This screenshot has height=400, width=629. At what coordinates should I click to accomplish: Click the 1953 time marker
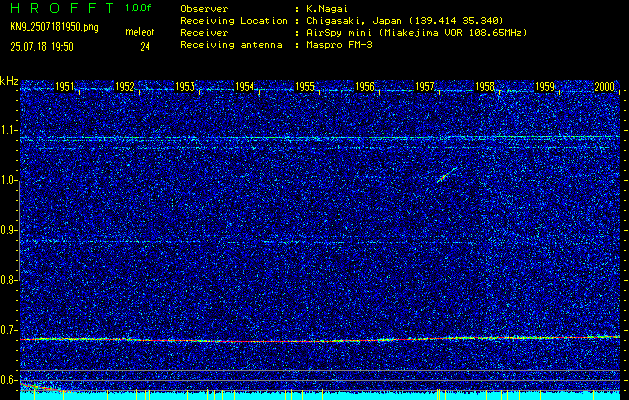[185, 87]
